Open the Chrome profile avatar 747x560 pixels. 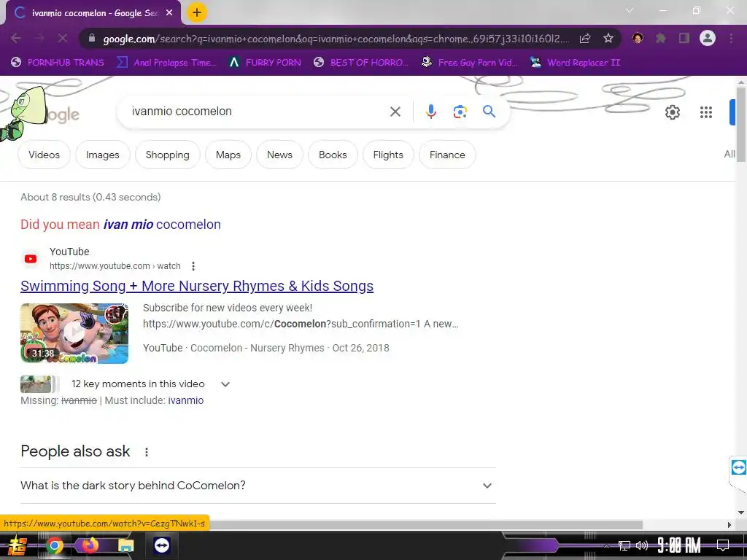(x=708, y=38)
